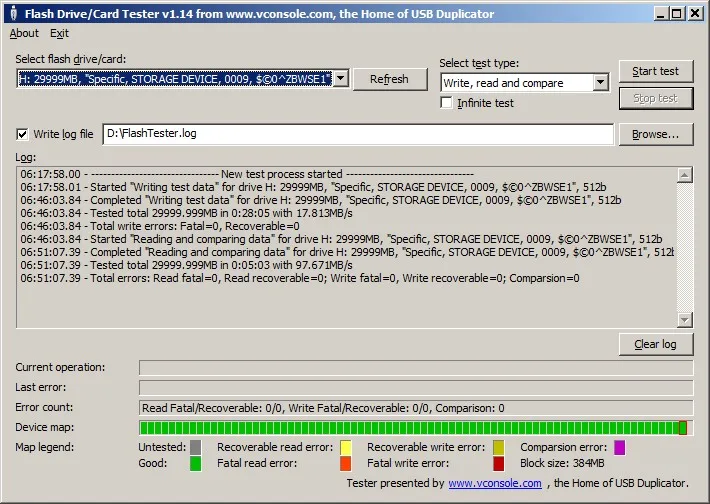Open the About menu
The image size is (710, 504).
click(x=24, y=34)
